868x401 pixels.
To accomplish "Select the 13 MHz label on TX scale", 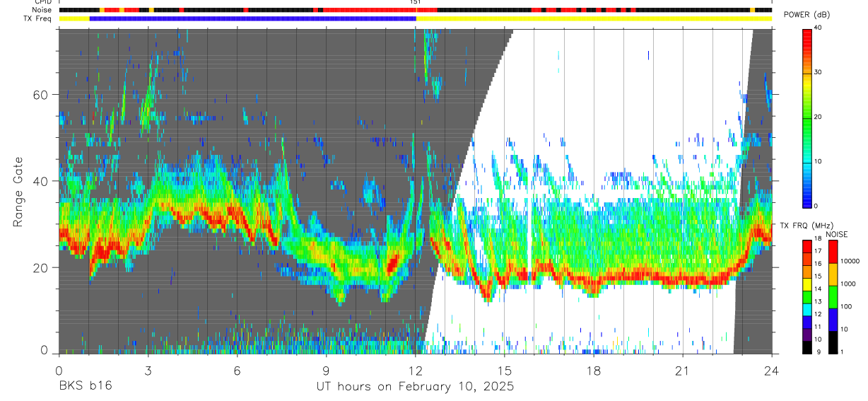I will (x=818, y=302).
